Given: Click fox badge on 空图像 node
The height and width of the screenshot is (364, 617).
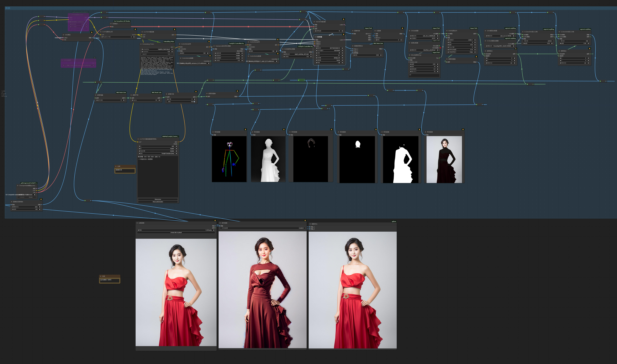Looking at the screenshot, I should pyautogui.click(x=402, y=28).
